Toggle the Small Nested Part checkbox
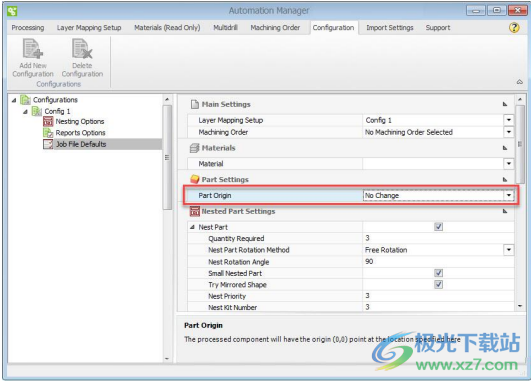The image size is (531, 381). (439, 273)
